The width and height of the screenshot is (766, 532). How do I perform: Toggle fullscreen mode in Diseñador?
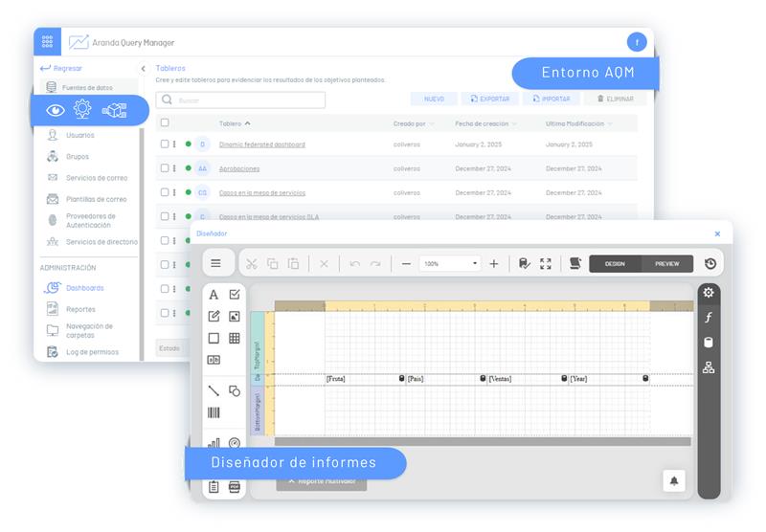[x=546, y=264]
